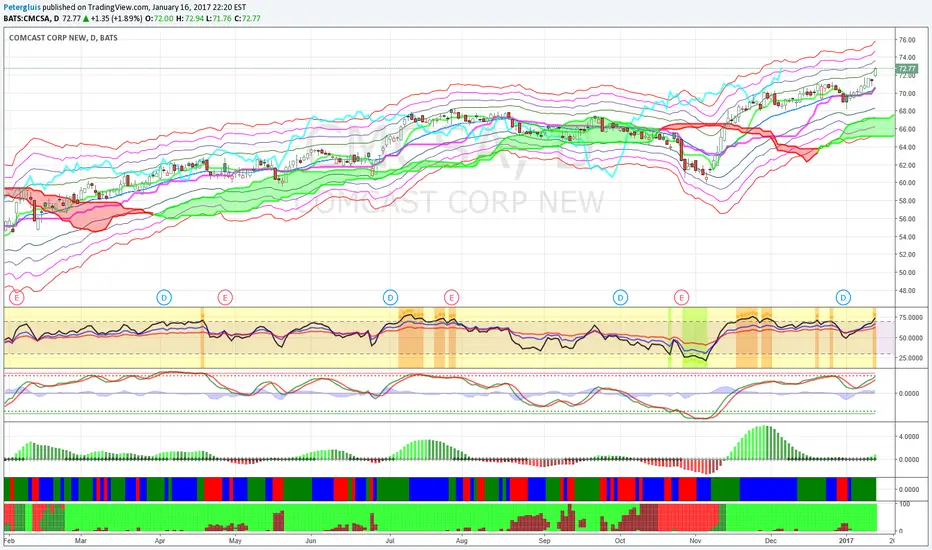This screenshot has height=550, width=932.
Task: Click the 50.0000 indicator axis label
Action: [910, 338]
